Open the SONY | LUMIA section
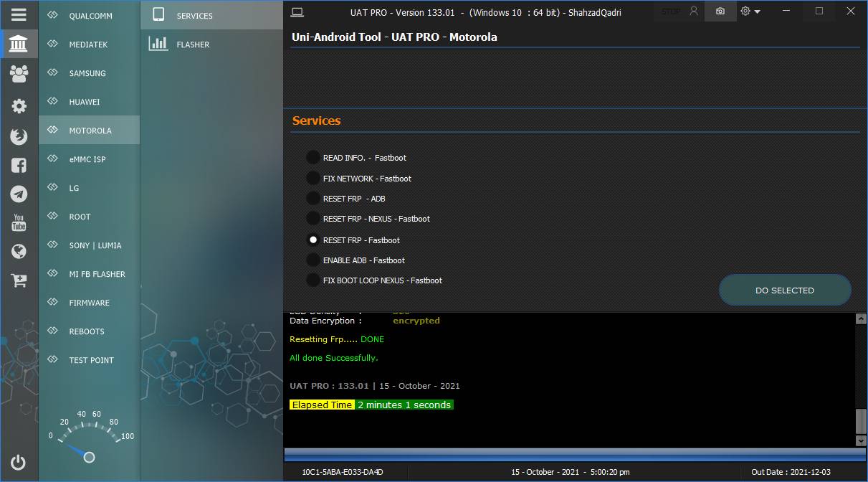This screenshot has width=868, height=482. click(89, 245)
